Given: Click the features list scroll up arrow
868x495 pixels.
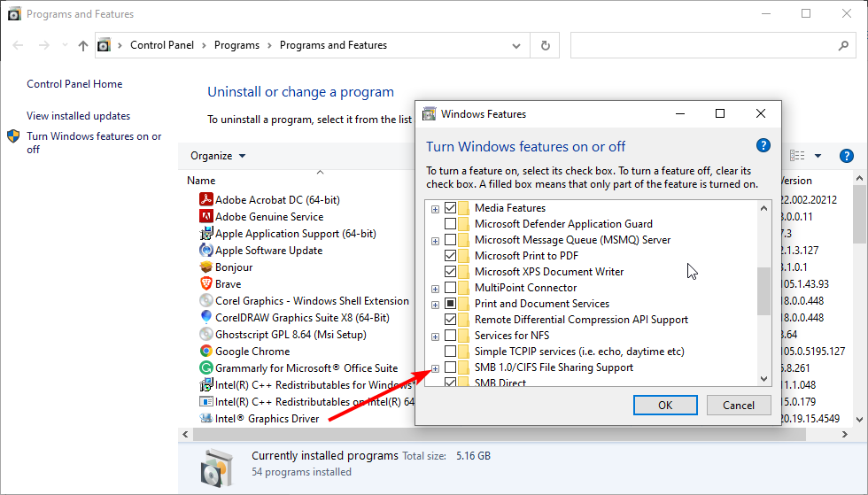Looking at the screenshot, I should (763, 208).
